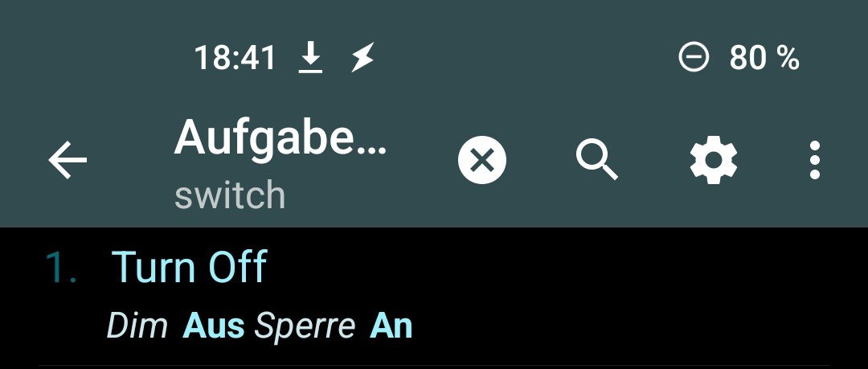868x369 pixels.
Task: Open search with the magnifier icon
Action: [x=596, y=159]
